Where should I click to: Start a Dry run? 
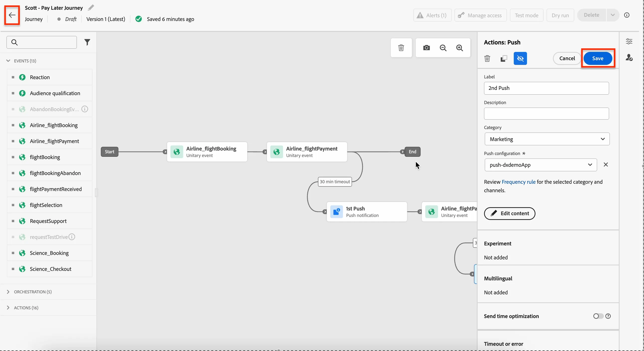(x=560, y=15)
